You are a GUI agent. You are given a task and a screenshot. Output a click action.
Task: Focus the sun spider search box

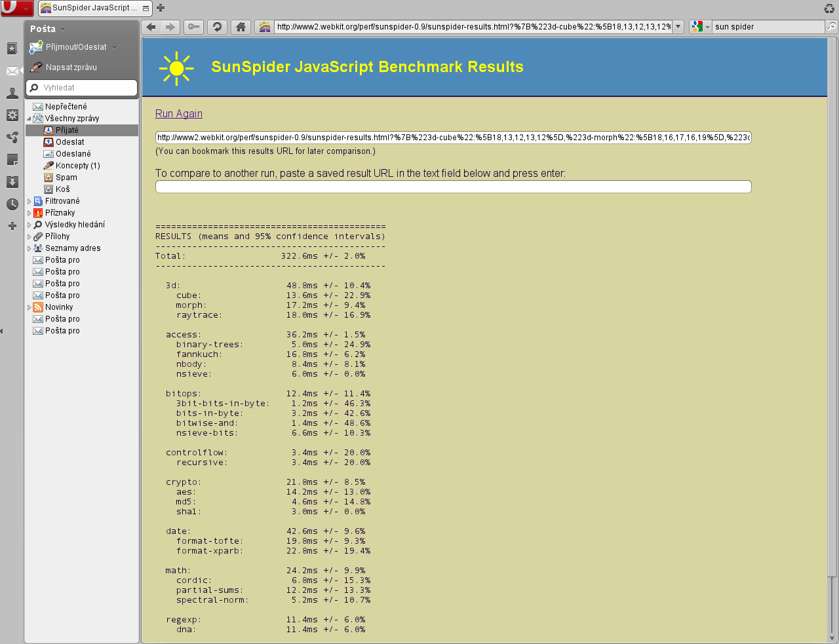coord(768,27)
